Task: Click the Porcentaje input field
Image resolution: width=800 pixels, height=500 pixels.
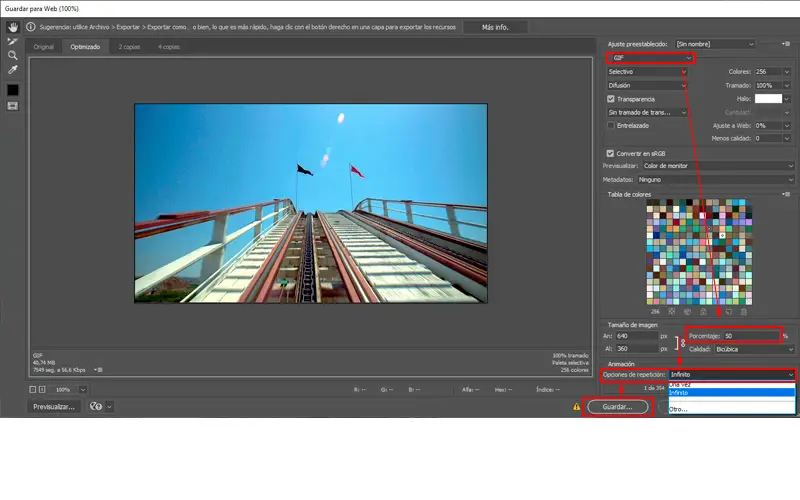Action: tap(752, 335)
